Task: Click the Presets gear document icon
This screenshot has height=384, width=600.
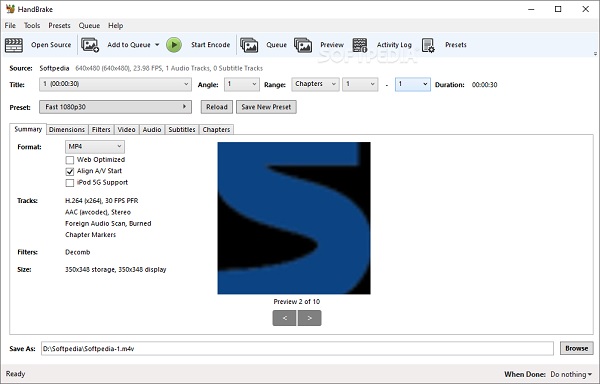Action: click(x=428, y=45)
